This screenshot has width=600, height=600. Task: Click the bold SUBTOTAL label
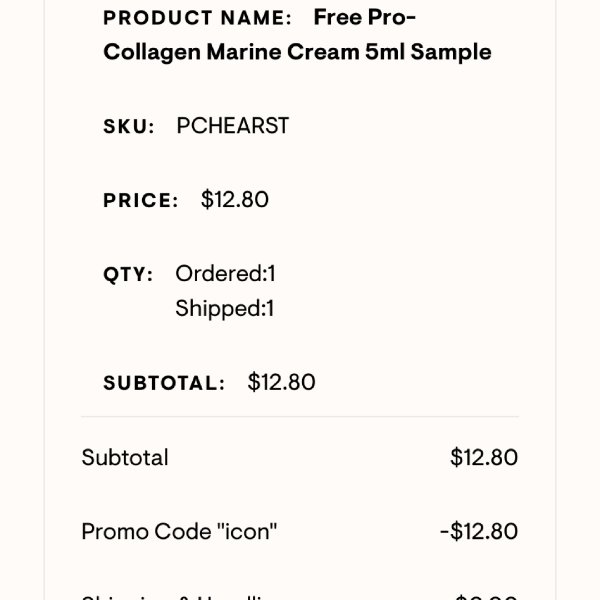click(164, 383)
